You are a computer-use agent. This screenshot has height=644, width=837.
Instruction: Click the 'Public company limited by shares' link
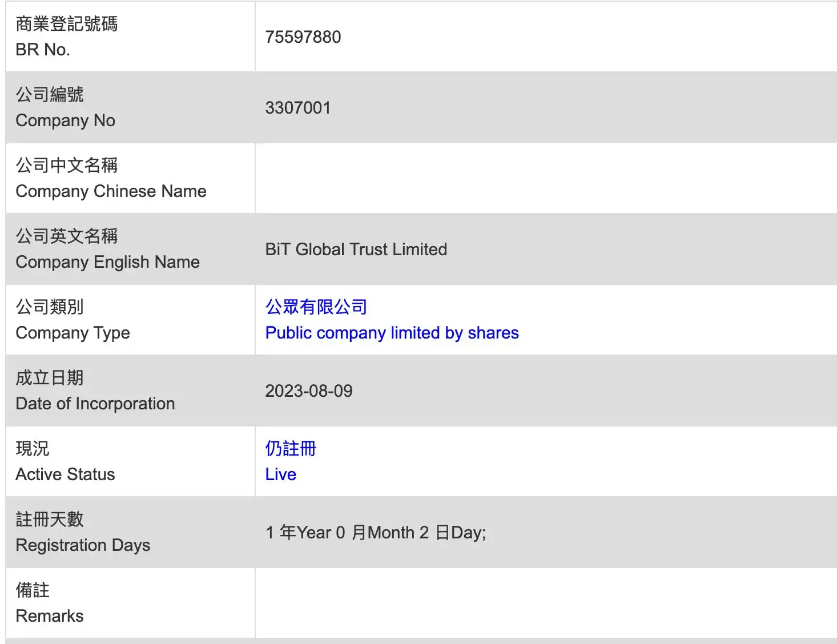click(392, 333)
